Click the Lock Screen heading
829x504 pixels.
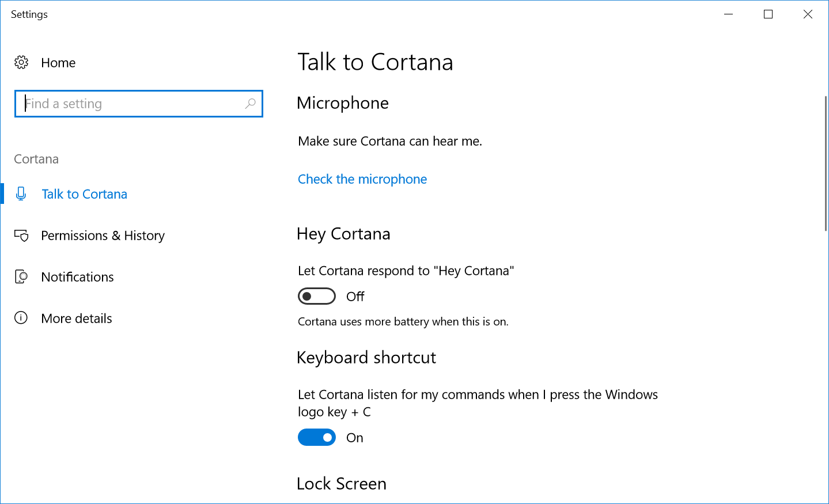(342, 484)
